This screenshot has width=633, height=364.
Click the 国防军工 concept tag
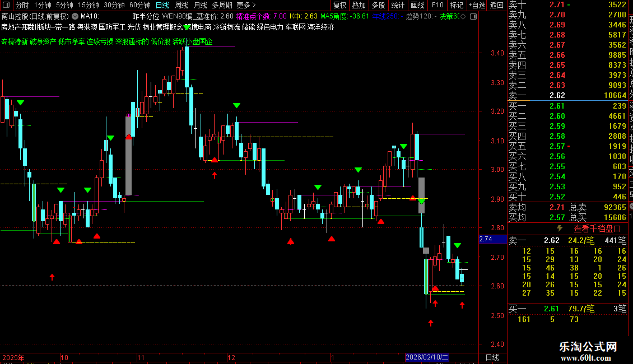112,27
